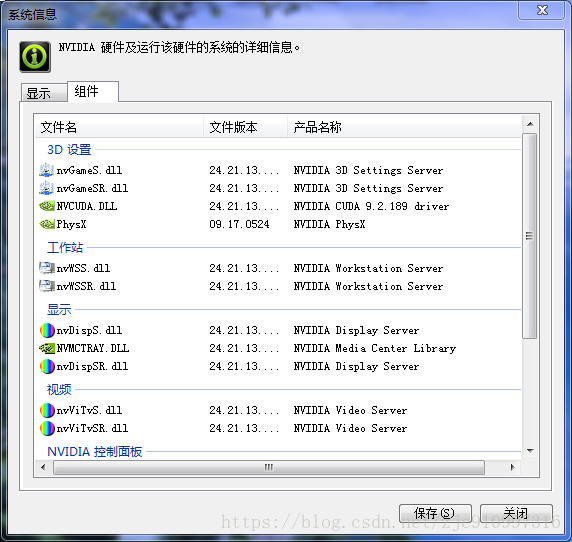
Task: Click the NVCUDA.DLL version 24.21.13 cell
Action: tap(244, 206)
